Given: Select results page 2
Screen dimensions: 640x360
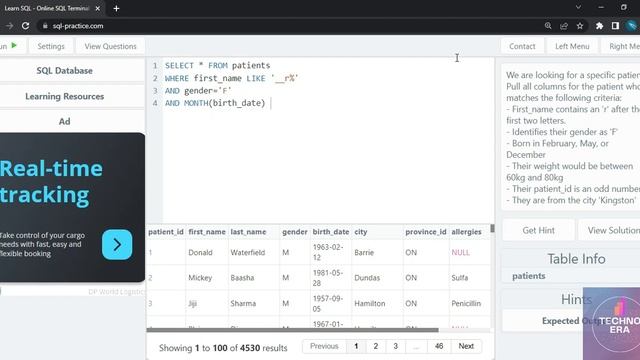Looking at the screenshot, I should pos(376,346).
